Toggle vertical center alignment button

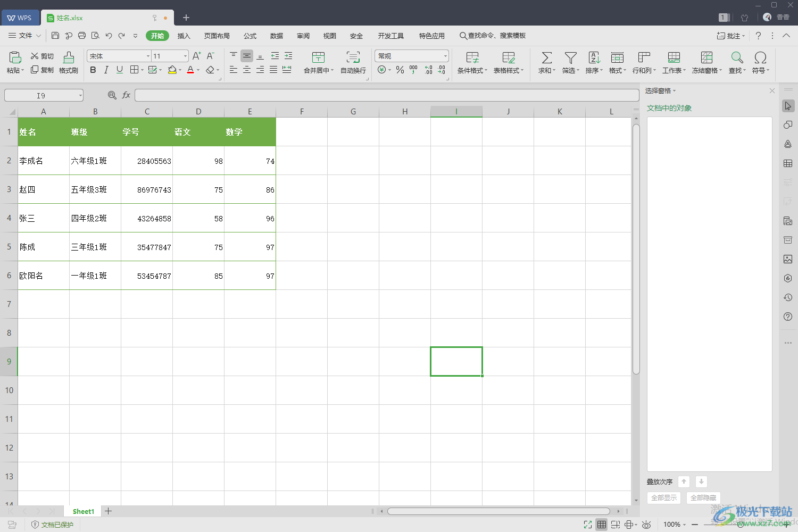point(247,55)
